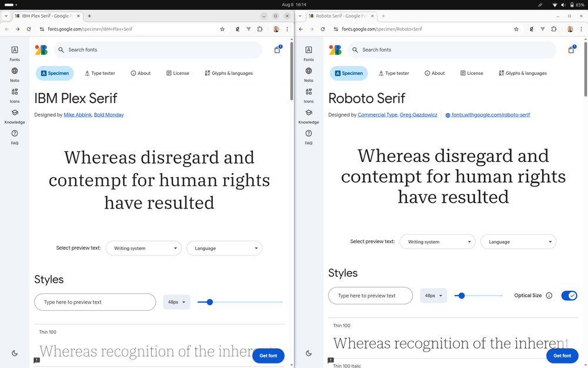Expand Language dropdown in Roboto Serif window
This screenshot has height=368, width=588.
[x=518, y=242]
